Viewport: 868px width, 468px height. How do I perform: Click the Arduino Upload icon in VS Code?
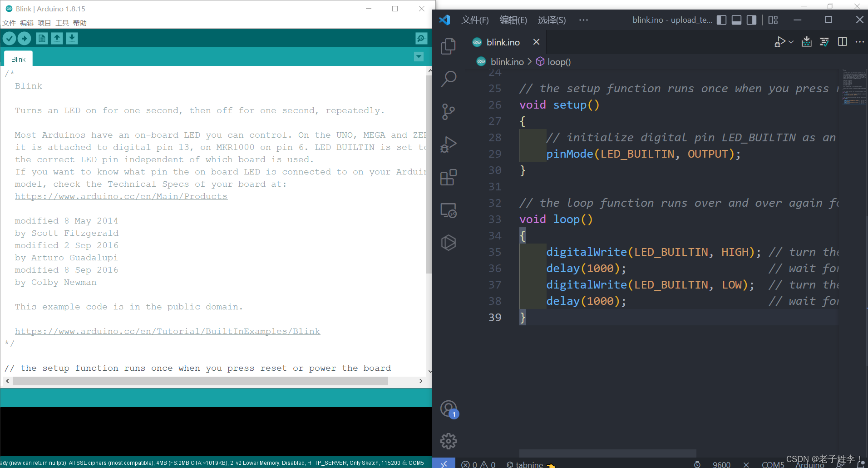[x=807, y=42]
